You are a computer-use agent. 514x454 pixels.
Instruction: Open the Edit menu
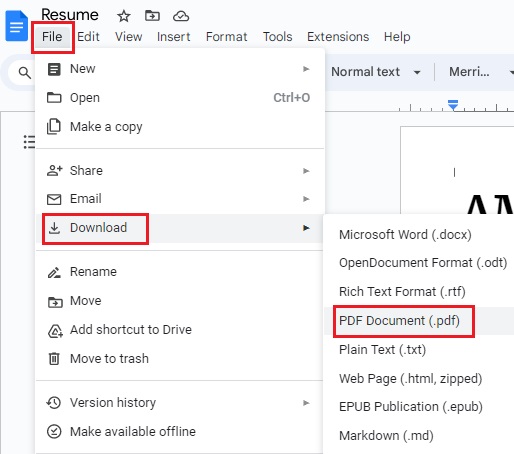point(88,37)
